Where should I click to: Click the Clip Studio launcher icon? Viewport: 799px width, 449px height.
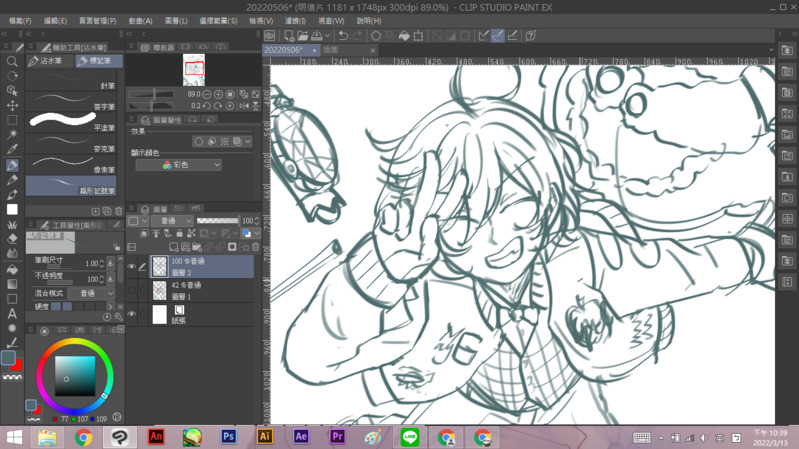[270, 36]
